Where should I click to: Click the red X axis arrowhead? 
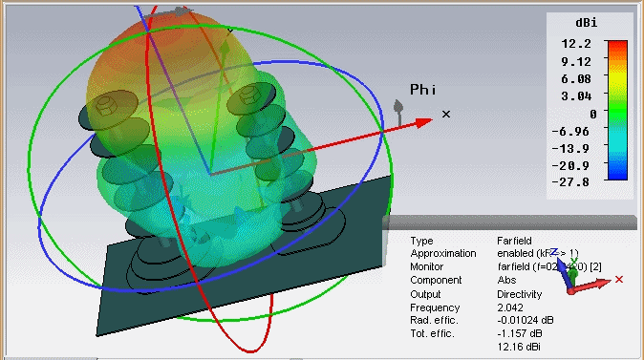(424, 122)
